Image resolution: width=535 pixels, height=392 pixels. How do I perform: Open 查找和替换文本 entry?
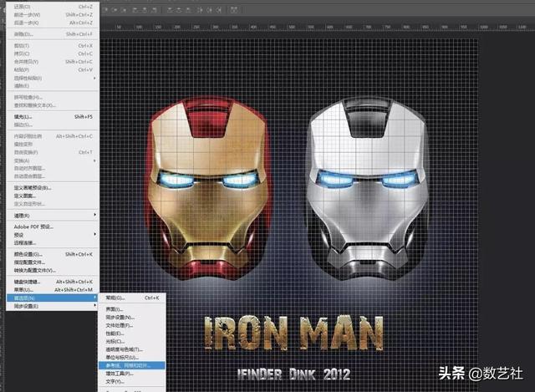pyautogui.click(x=53, y=105)
